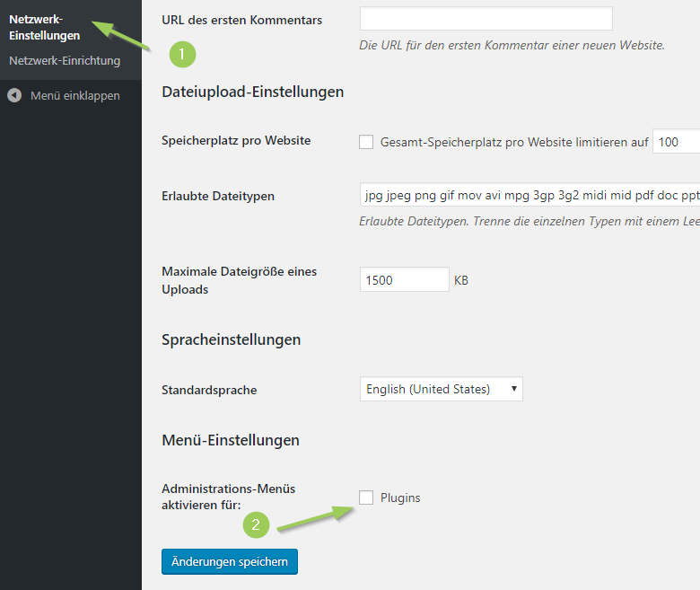Click the Menü einklappen label
Image resolution: width=700 pixels, height=590 pixels.
click(75, 95)
